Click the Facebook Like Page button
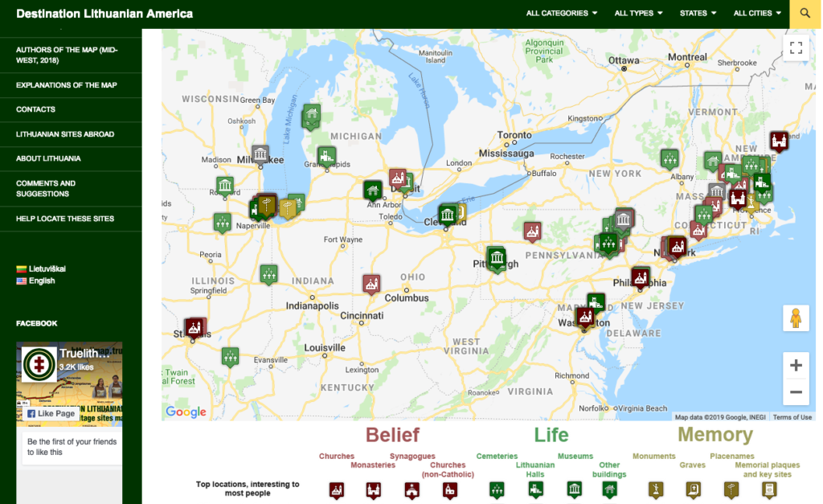This screenshot has height=504, width=823. coord(51,413)
